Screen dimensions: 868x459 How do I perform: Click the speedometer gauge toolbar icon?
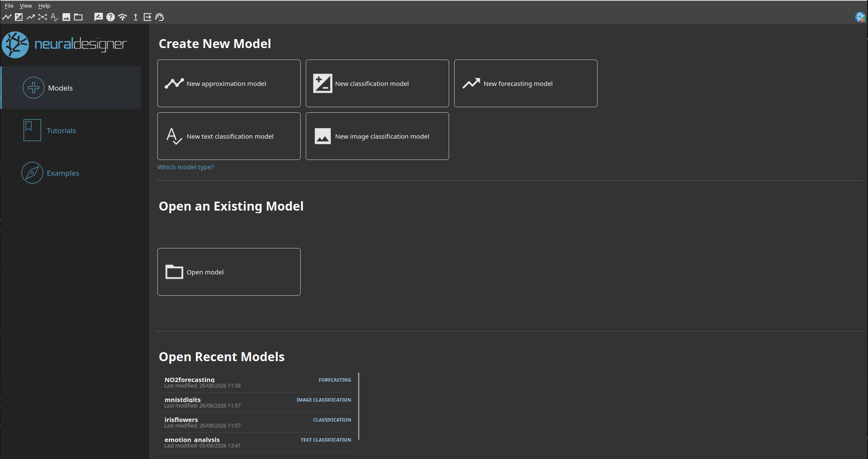click(x=122, y=17)
